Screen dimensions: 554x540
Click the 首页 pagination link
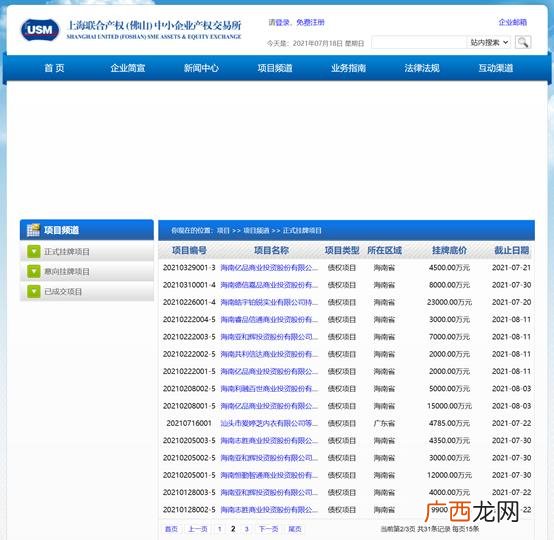coord(171,529)
